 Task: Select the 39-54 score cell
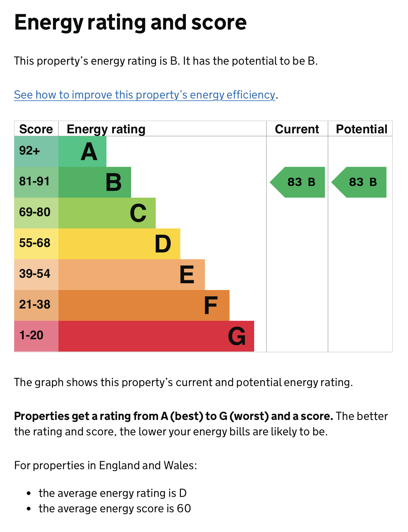[x=36, y=275]
